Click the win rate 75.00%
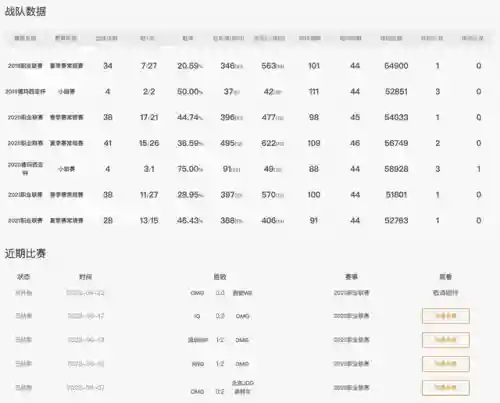Viewport: 500px width, 403px height. coord(190,169)
